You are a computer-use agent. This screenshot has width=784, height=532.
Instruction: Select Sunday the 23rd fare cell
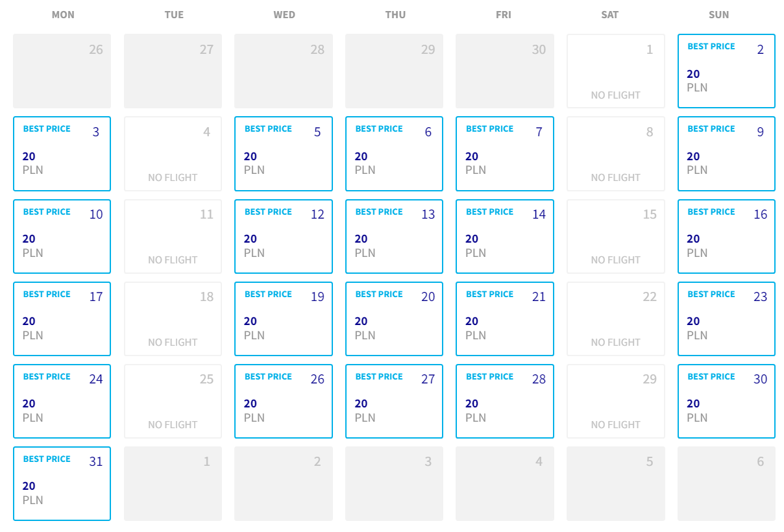(726, 319)
